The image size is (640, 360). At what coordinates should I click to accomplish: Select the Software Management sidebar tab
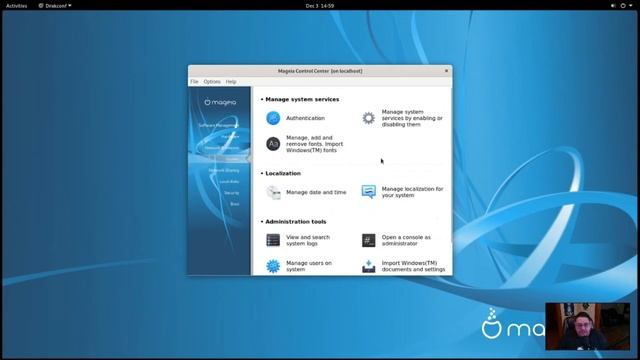[x=218, y=125]
